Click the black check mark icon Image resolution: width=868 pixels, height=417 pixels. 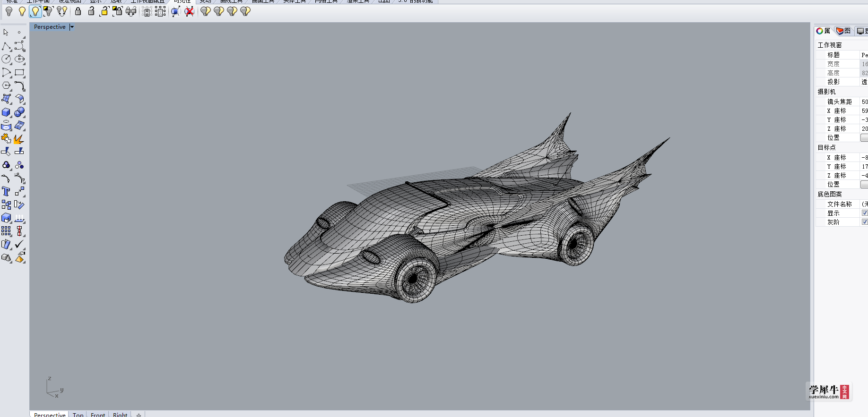[x=19, y=244]
